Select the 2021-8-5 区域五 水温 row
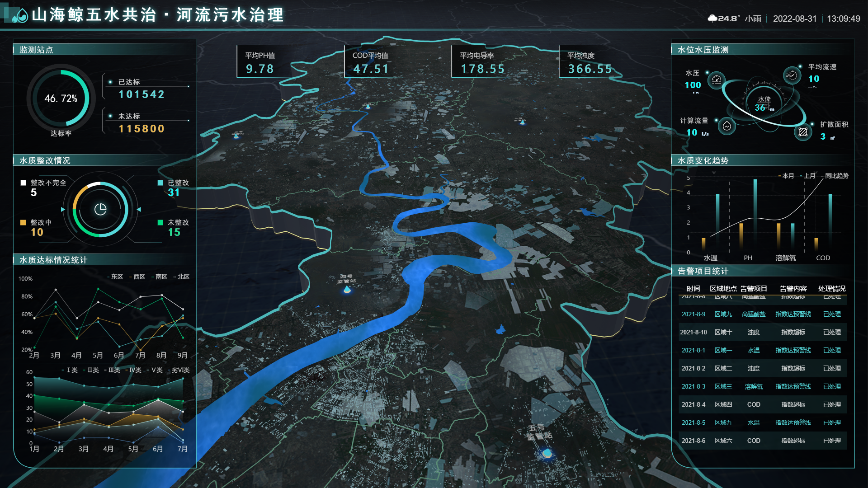This screenshot has width=868, height=488. [x=762, y=422]
